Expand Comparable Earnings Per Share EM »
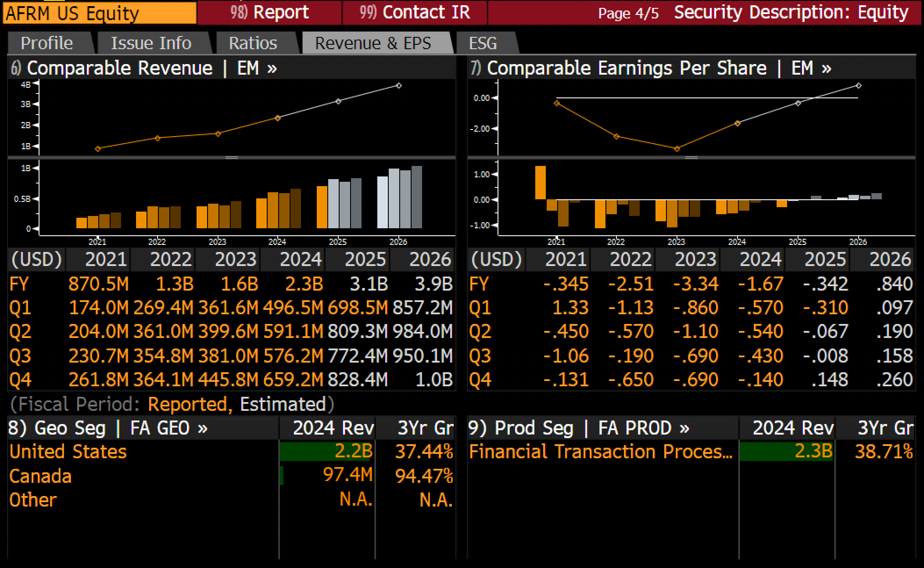The width and height of the screenshot is (924, 568). pyautogui.click(x=651, y=68)
